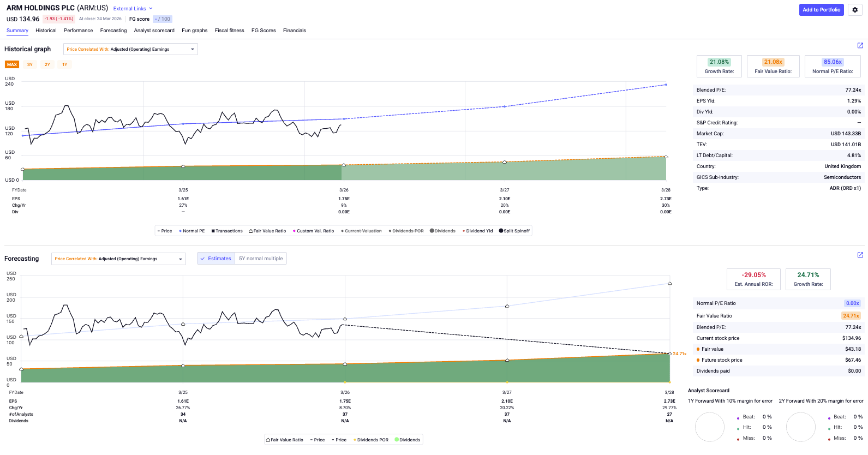The height and width of the screenshot is (455, 868).
Task: Click the 85.06x Normal P/E Ratio box
Action: (x=833, y=66)
